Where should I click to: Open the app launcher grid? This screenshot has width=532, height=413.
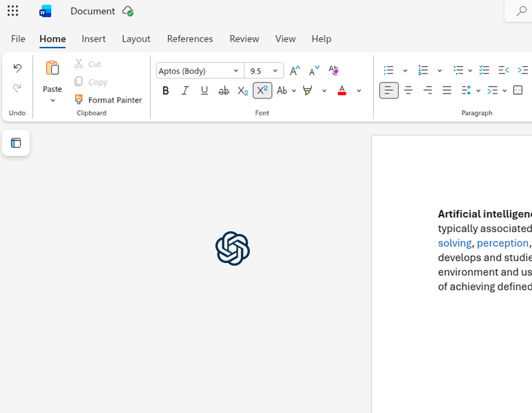pyautogui.click(x=12, y=11)
